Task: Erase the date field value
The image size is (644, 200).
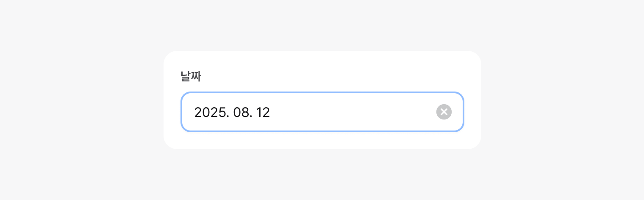Action: click(444, 112)
